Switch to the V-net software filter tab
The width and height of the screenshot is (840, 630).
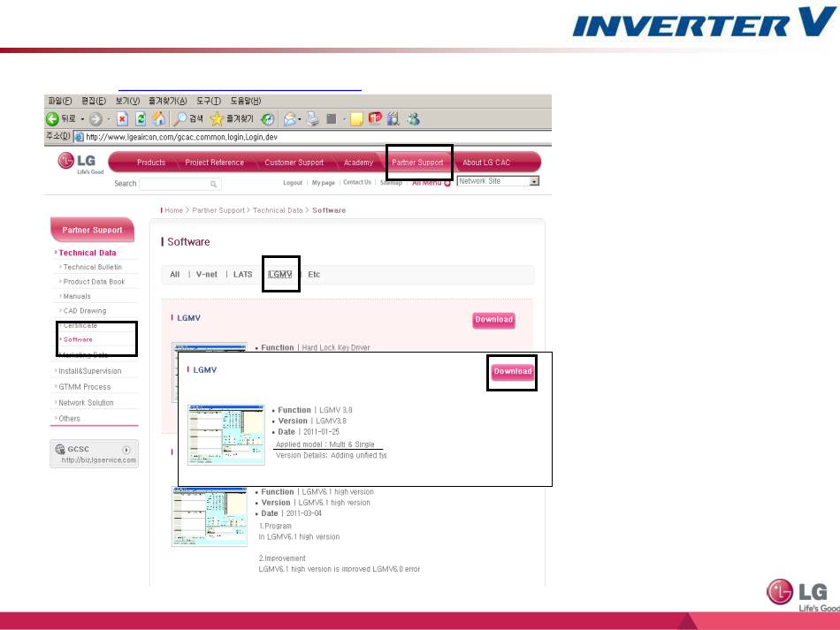coord(207,275)
